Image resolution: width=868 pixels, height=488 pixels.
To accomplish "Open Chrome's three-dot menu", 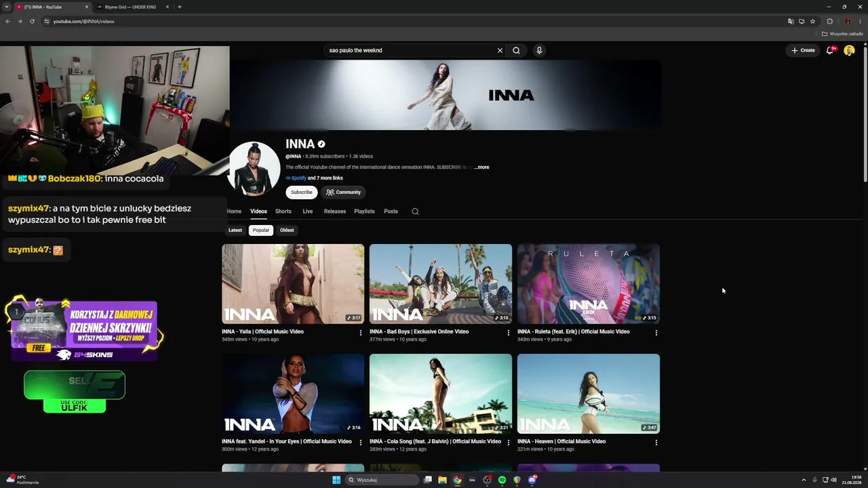I will click(860, 21).
